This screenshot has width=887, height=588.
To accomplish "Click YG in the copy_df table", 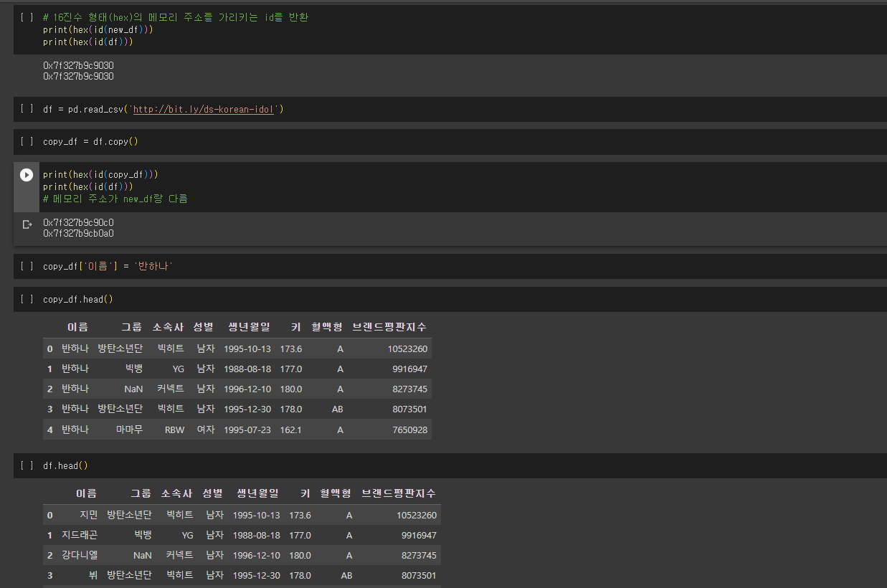I will (179, 369).
